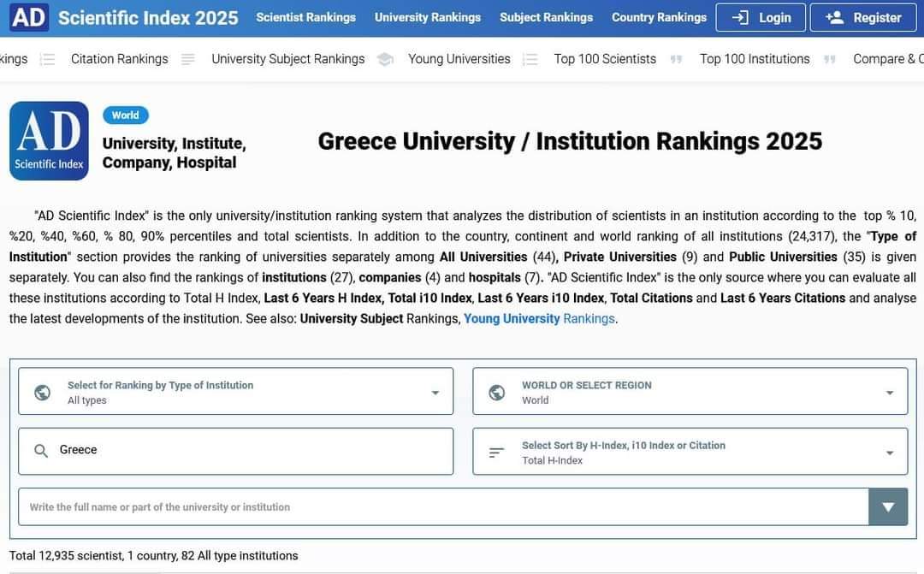The image size is (924, 574).
Task: Click list icon before Top 100 Scientists
Action: click(530, 59)
